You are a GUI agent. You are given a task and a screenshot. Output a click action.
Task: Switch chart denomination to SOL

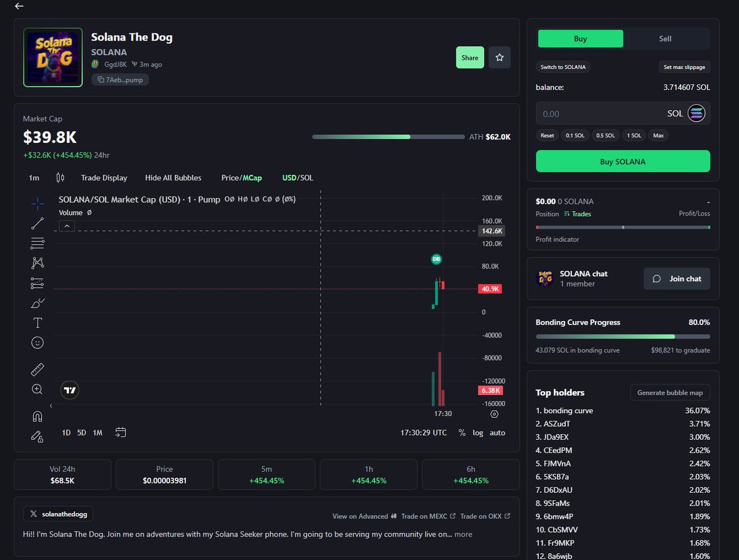click(307, 177)
